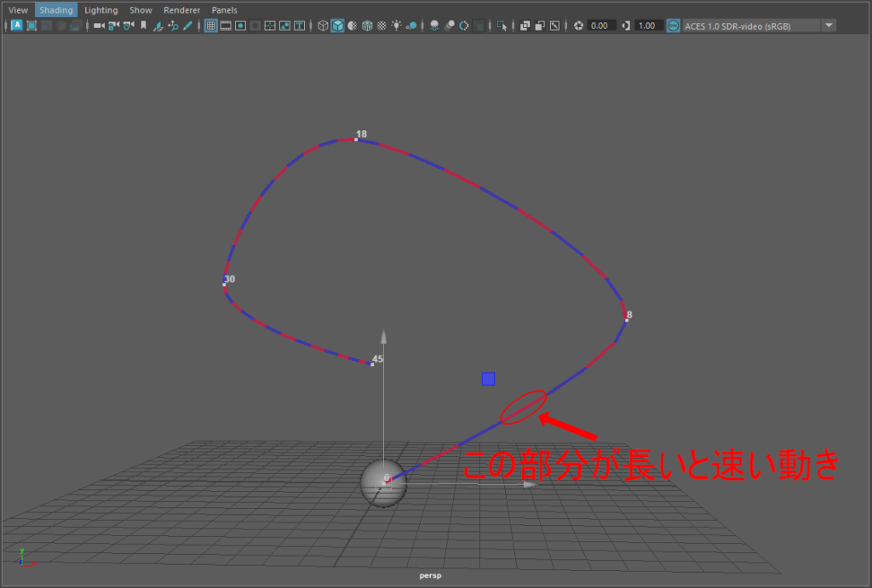This screenshot has height=588, width=872.
Task: Select the blue square locator in viewport
Action: click(x=488, y=379)
